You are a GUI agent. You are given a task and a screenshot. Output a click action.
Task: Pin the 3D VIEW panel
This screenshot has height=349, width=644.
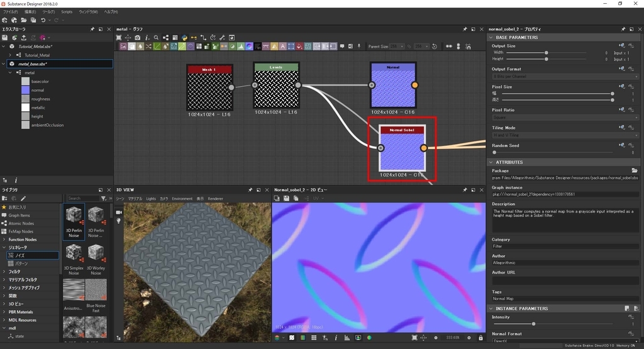pos(250,190)
